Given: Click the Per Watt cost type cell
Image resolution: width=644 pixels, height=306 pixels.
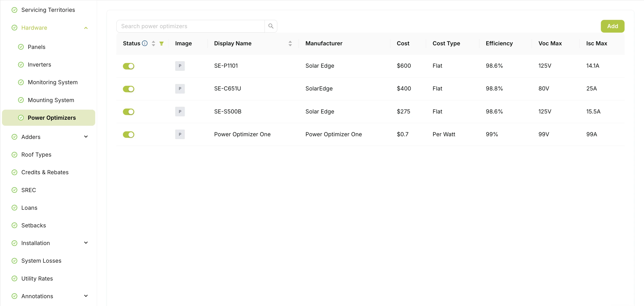Looking at the screenshot, I should (x=444, y=134).
